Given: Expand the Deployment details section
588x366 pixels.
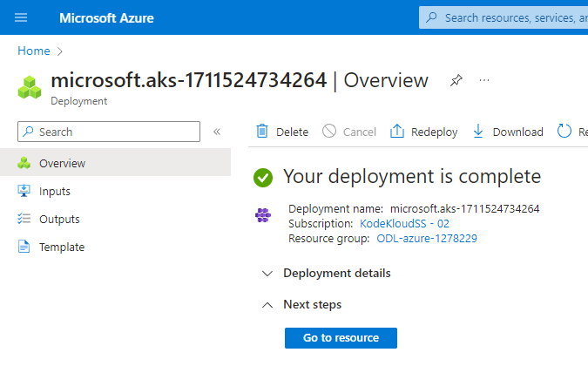Looking at the screenshot, I should (x=267, y=273).
